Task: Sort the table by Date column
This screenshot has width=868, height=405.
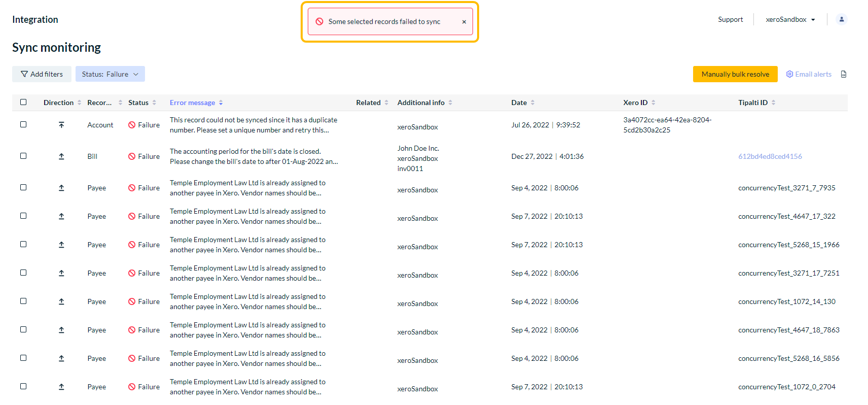Action: point(532,103)
